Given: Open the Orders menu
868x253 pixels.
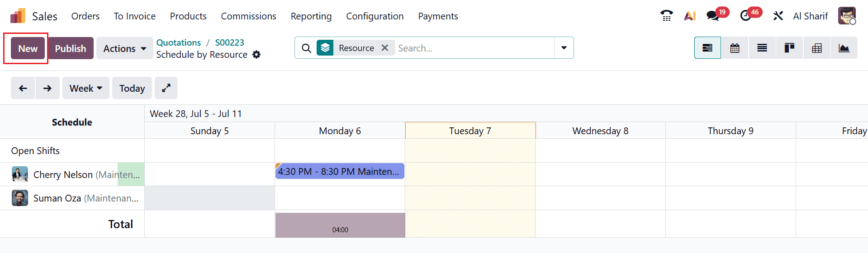Looking at the screenshot, I should coord(85,16).
